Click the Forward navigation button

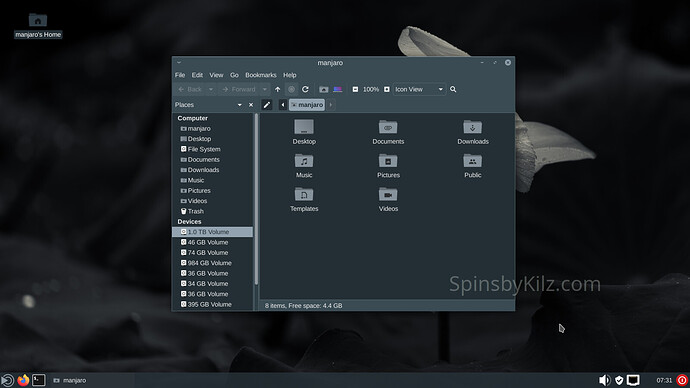click(x=239, y=89)
